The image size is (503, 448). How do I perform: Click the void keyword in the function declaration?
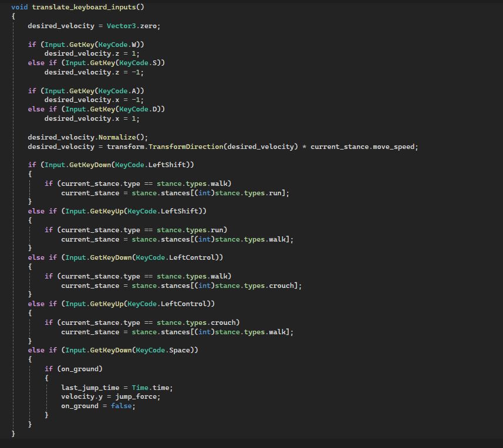pos(19,7)
